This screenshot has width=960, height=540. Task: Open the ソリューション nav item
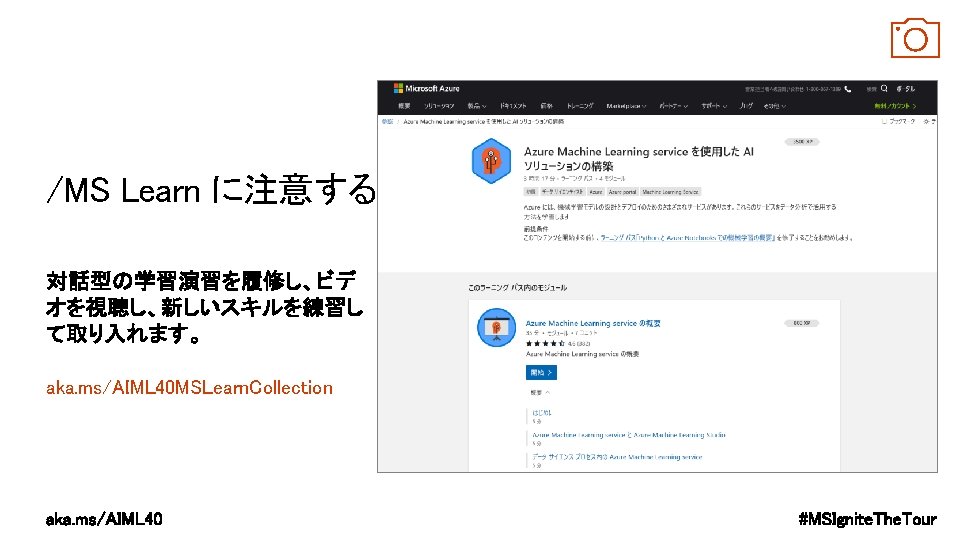click(438, 106)
